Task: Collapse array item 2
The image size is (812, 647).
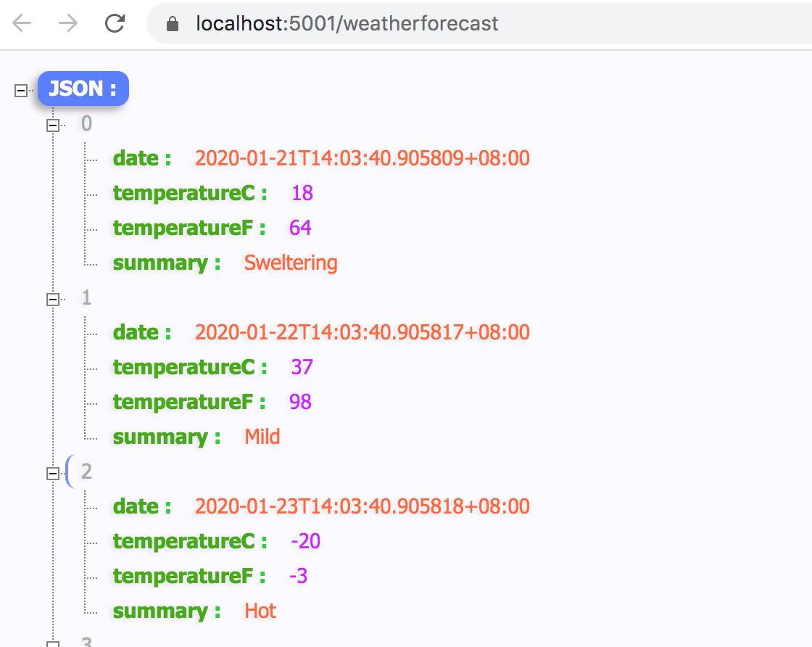Action: (52, 474)
